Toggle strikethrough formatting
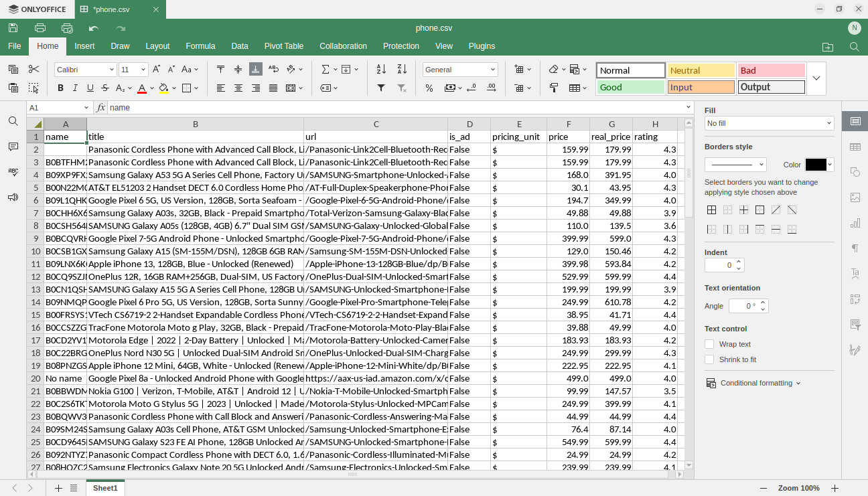Viewport: 868px width, 496px height. pyautogui.click(x=105, y=88)
